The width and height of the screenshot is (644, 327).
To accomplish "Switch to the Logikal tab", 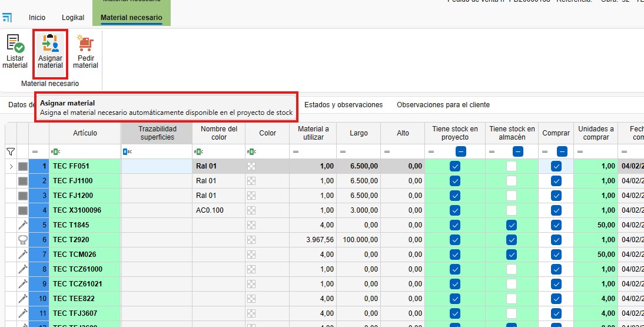I will point(73,18).
